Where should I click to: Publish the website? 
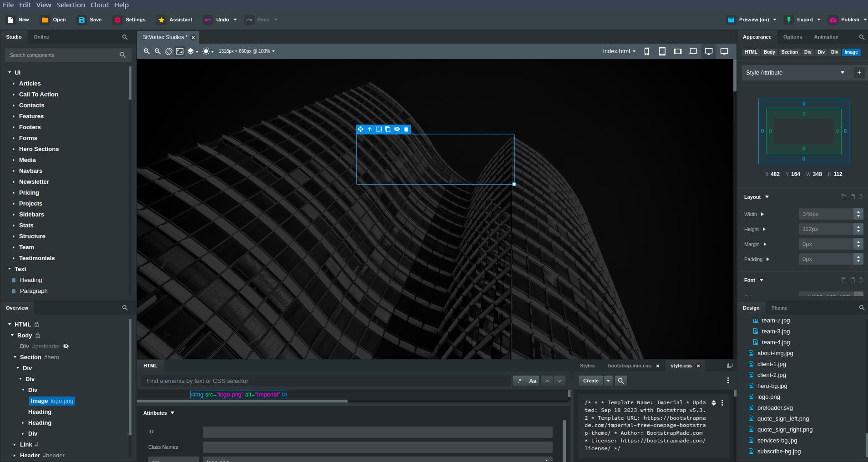click(844, 20)
